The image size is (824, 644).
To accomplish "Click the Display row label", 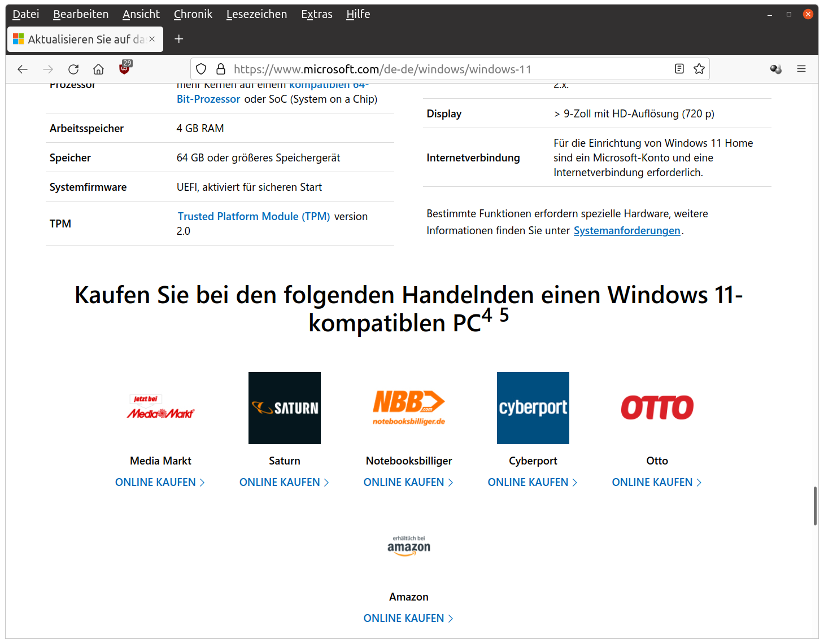I will [444, 113].
